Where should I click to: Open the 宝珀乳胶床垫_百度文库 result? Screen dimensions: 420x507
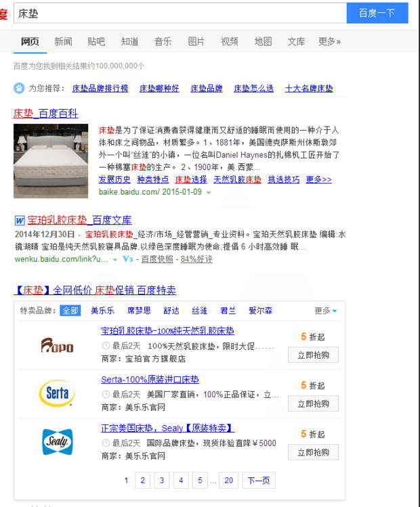pyautogui.click(x=80, y=220)
